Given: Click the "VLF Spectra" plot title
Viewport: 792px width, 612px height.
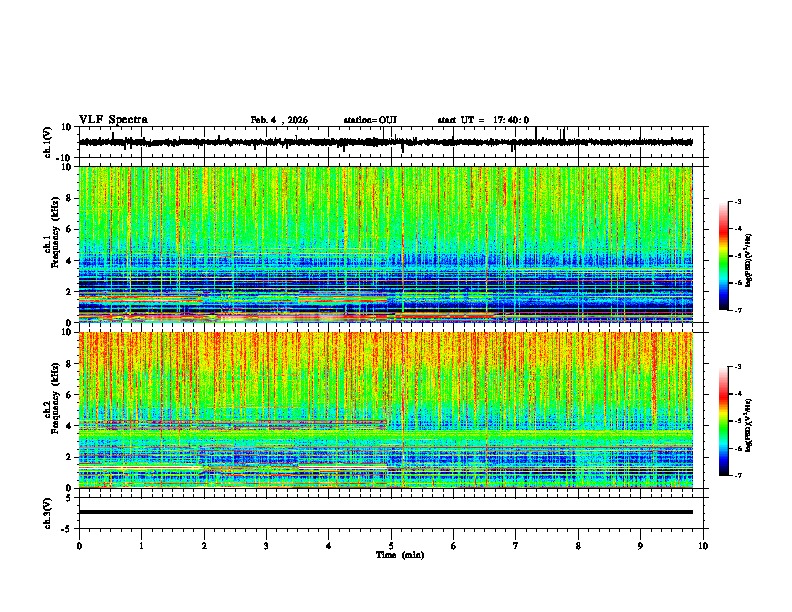Looking at the screenshot, I should 113,120.
